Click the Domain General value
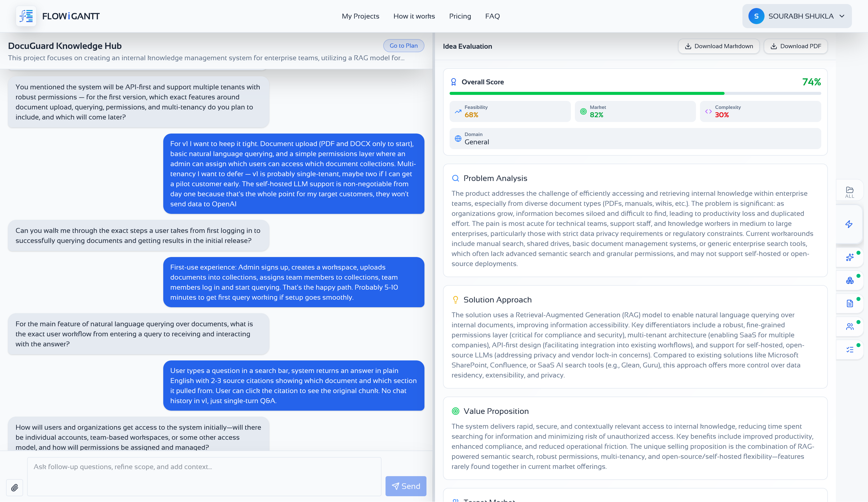The width and height of the screenshot is (868, 502). 477,142
